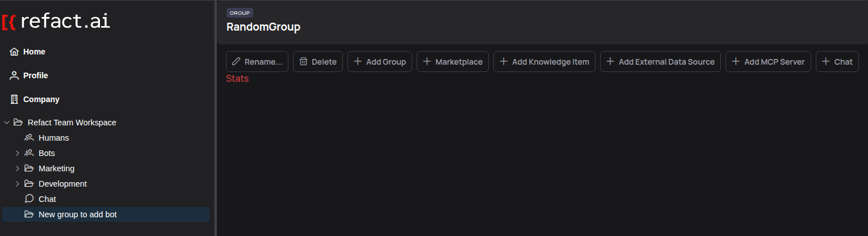Click the sidebar resize divider
Image resolution: width=868 pixels, height=236 pixels.
click(215, 118)
